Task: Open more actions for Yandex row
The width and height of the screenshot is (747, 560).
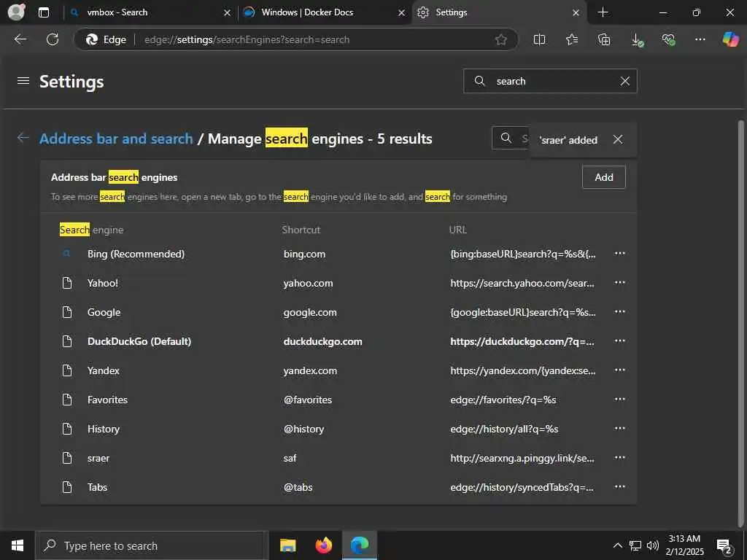Action: click(x=619, y=370)
